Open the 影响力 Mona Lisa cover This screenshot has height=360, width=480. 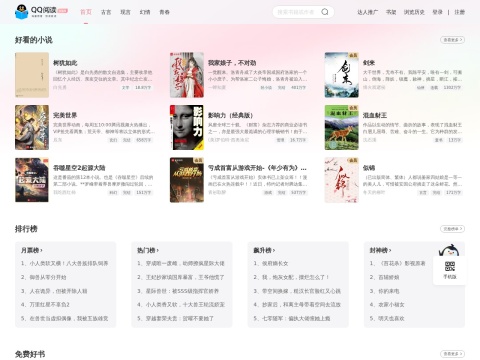click(x=187, y=127)
